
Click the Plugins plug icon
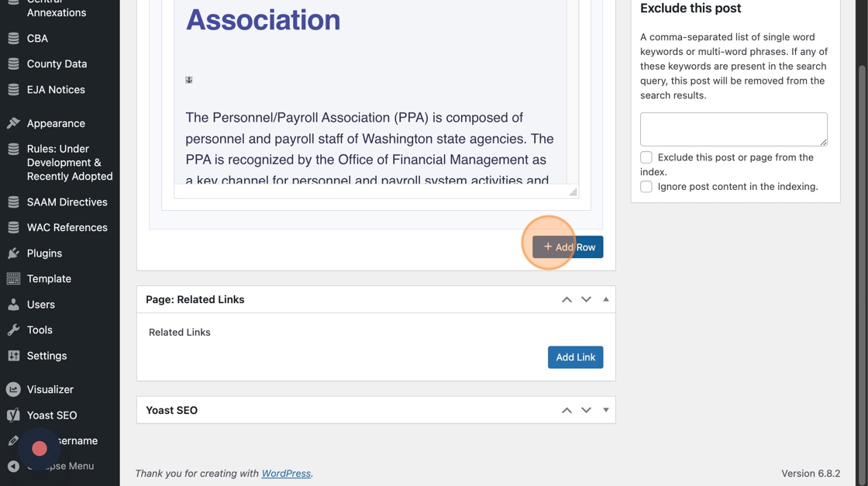pyautogui.click(x=13, y=253)
